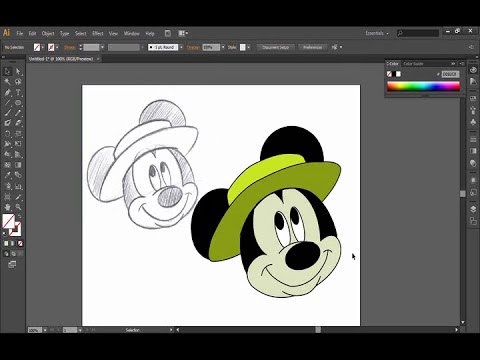Select the Type tool
The height and width of the screenshot is (360, 480).
point(18,92)
